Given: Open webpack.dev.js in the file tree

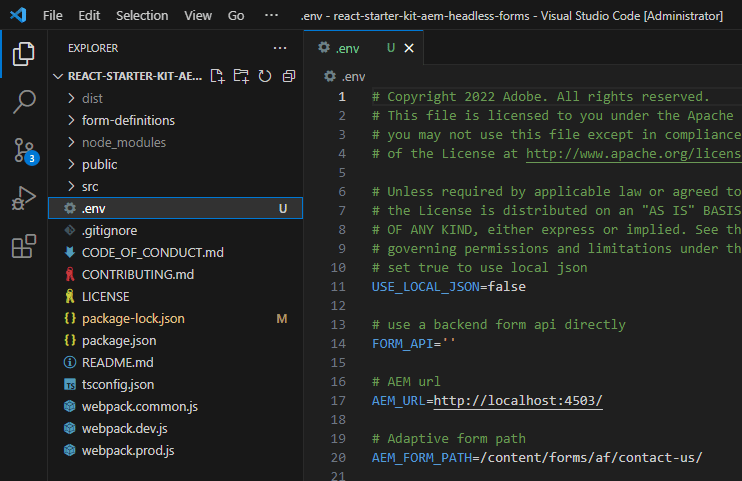Looking at the screenshot, I should point(124,428).
